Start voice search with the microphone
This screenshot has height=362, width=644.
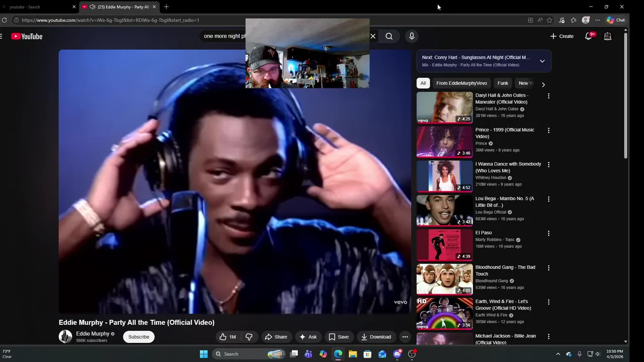[412, 36]
